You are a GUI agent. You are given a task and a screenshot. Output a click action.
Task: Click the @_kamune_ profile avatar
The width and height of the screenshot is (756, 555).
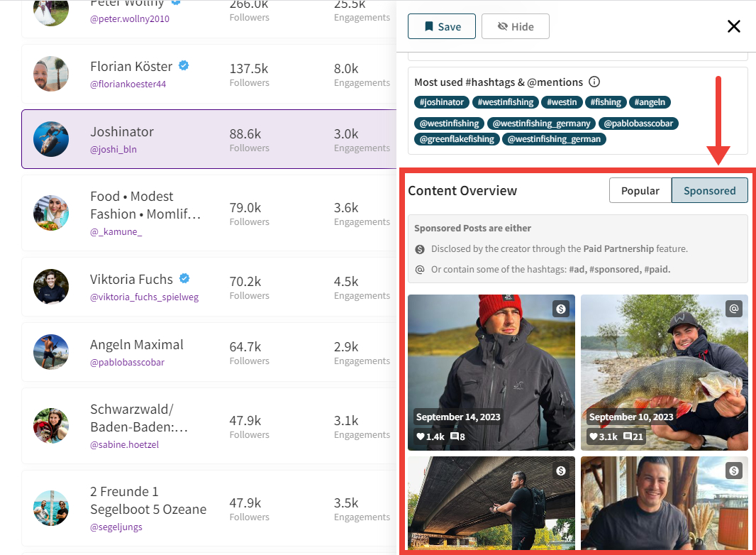click(51, 213)
